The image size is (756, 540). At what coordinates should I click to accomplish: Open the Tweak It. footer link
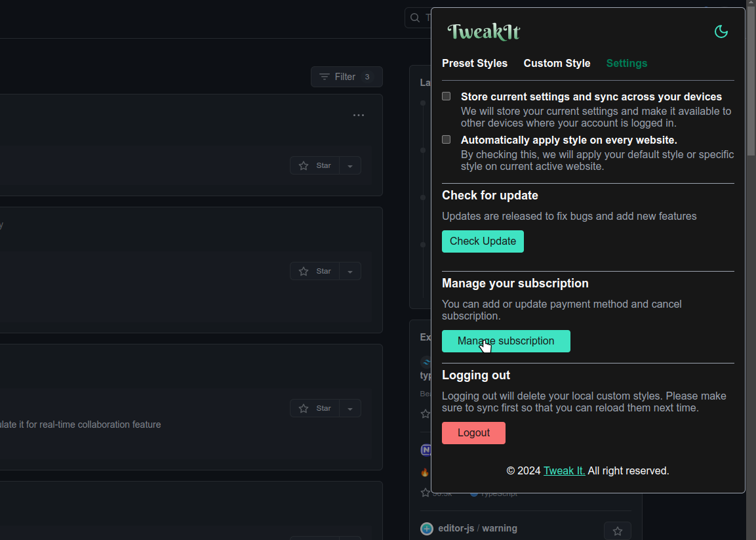564,471
